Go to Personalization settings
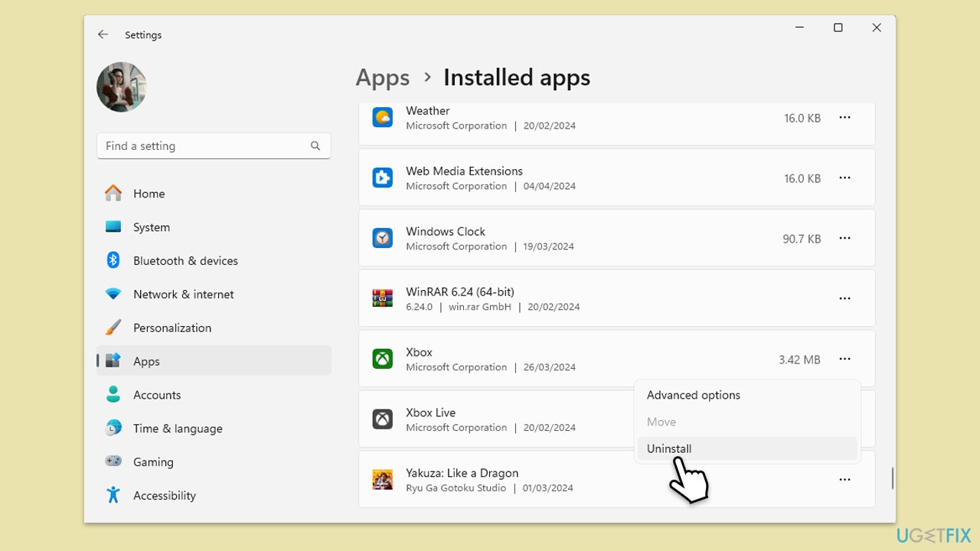980x551 pixels. click(171, 328)
